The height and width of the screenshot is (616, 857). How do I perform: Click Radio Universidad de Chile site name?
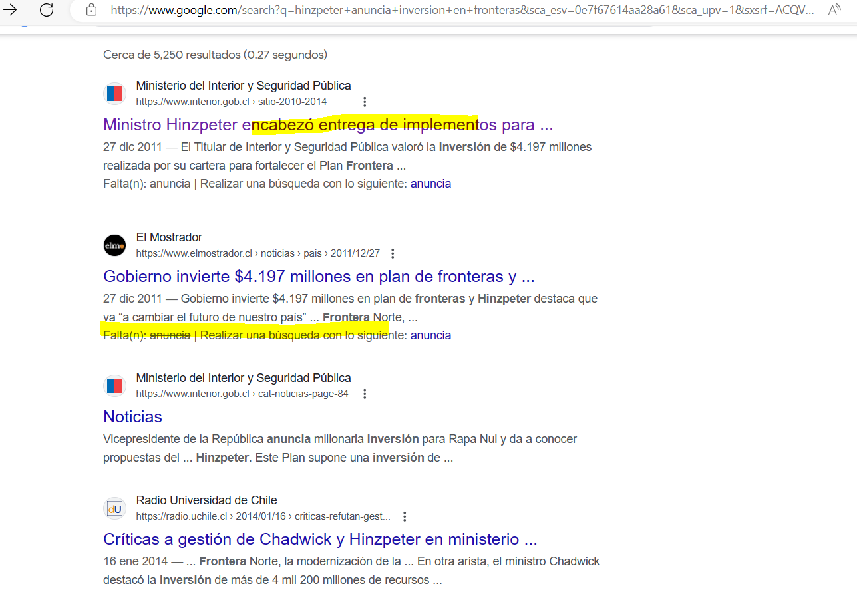pyautogui.click(x=206, y=500)
